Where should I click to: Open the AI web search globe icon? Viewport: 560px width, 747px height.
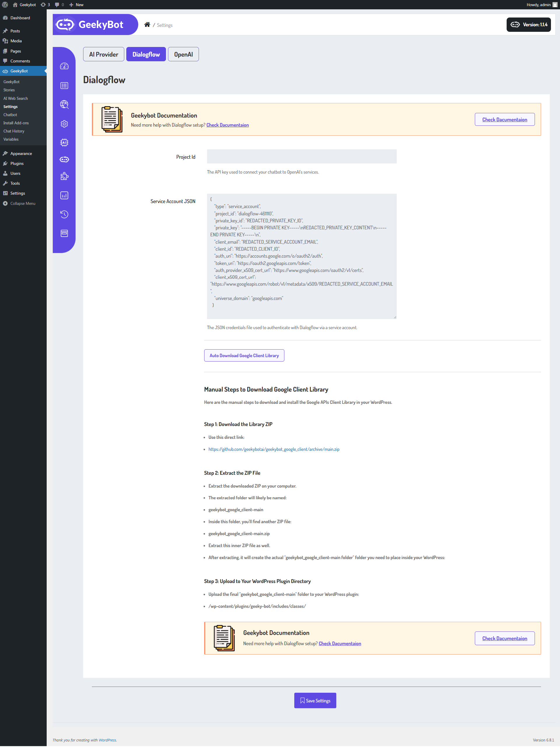coord(64,104)
